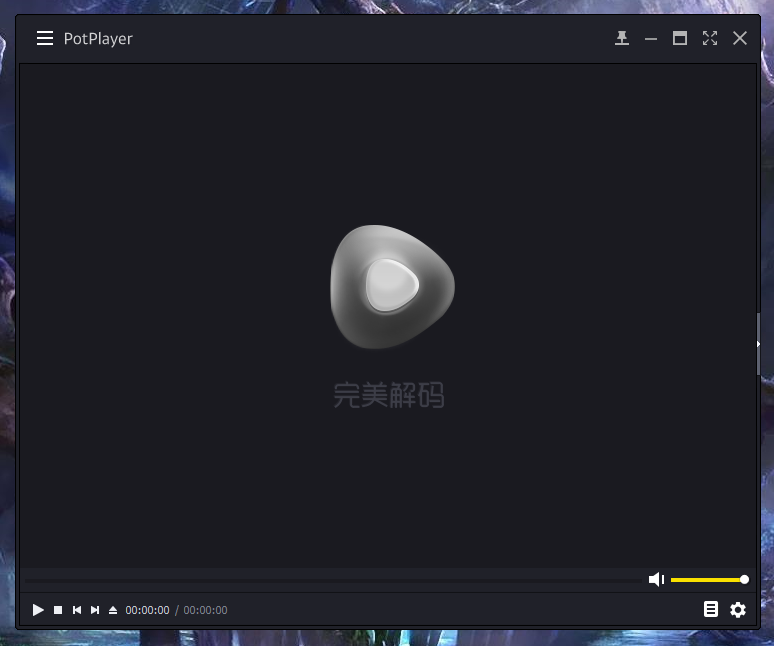Image resolution: width=774 pixels, height=646 pixels.
Task: Expand the side panel arrow handle
Action: (x=758, y=344)
